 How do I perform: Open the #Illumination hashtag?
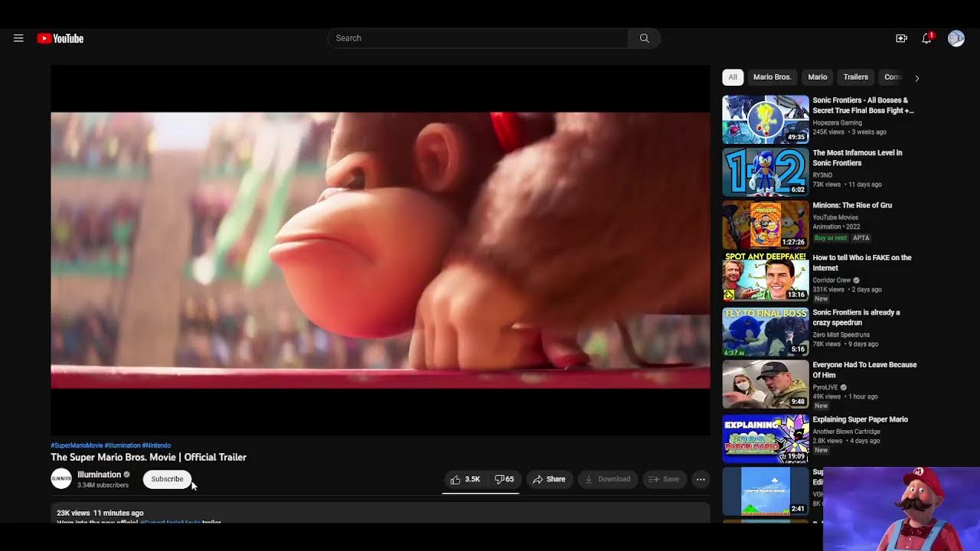click(122, 445)
